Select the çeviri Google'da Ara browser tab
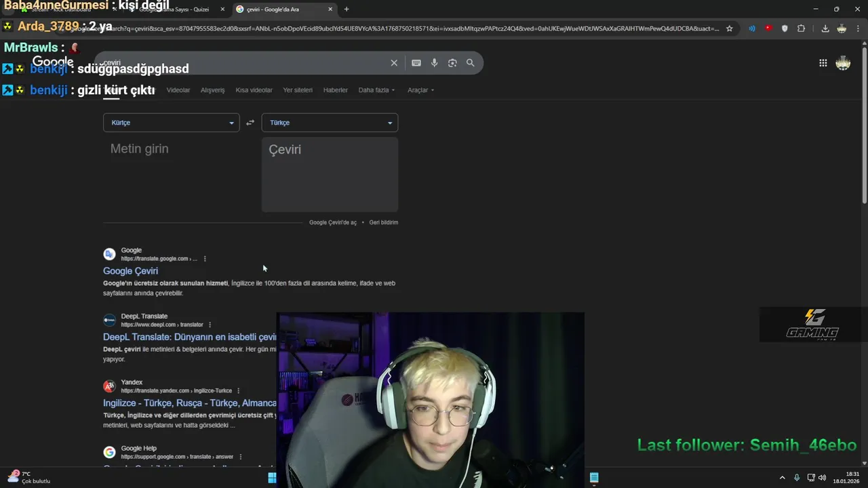 tap(285, 9)
